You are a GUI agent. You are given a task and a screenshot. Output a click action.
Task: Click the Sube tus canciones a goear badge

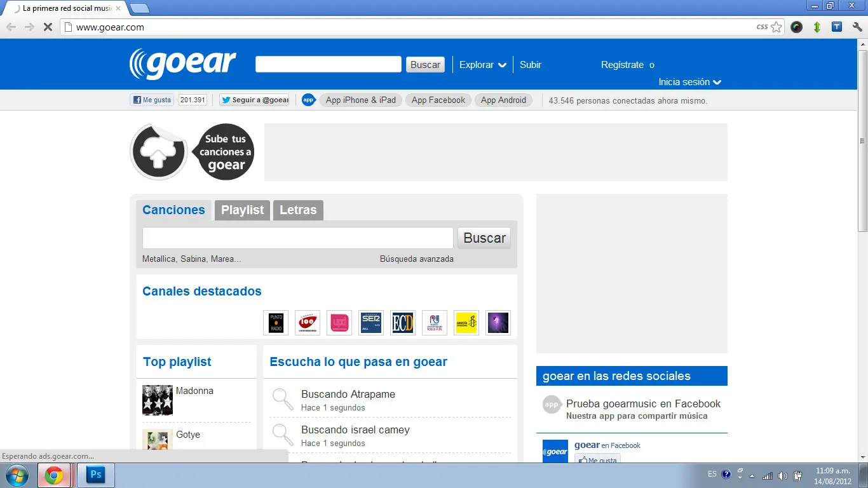click(224, 152)
